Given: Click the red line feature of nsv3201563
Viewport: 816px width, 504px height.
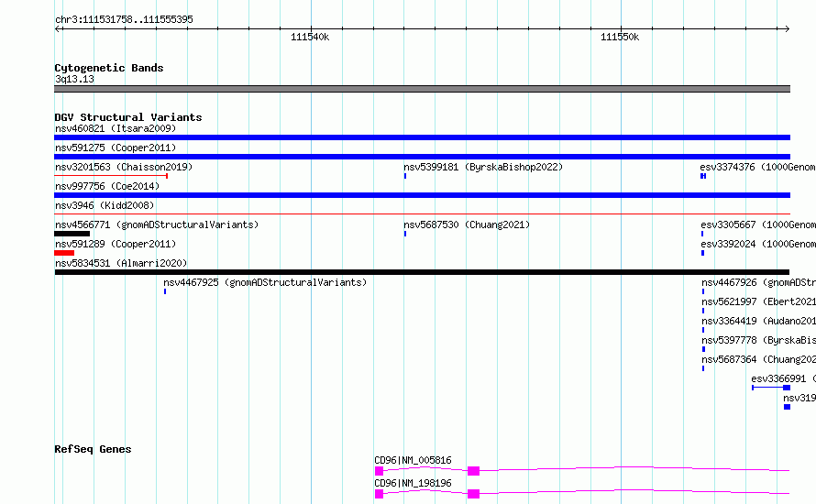Looking at the screenshot, I should [111, 176].
